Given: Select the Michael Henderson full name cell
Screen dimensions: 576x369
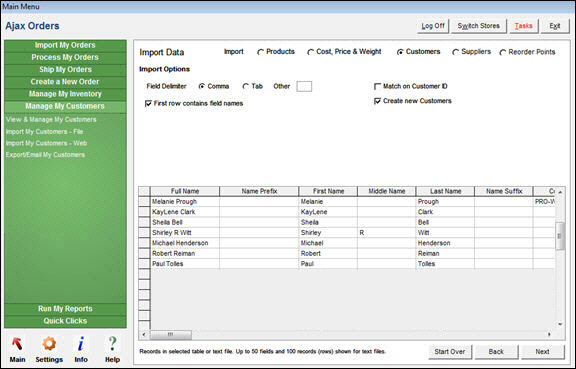Looking at the screenshot, I should coord(185,243).
